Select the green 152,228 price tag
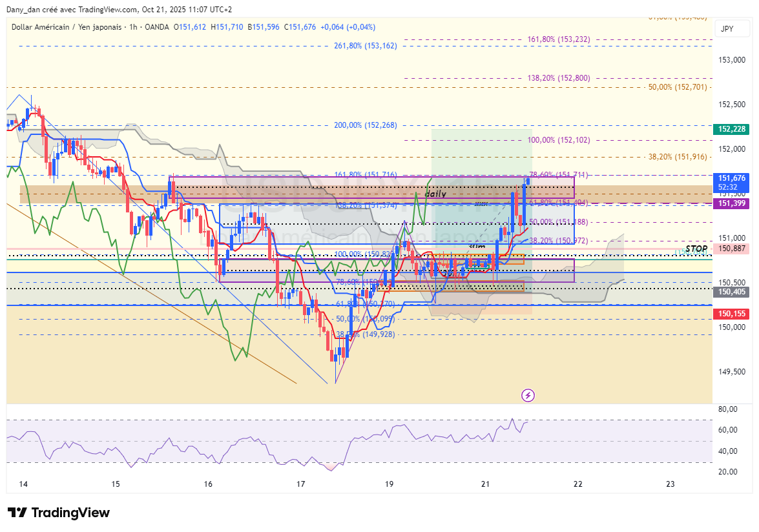The image size is (759, 532). [x=731, y=129]
